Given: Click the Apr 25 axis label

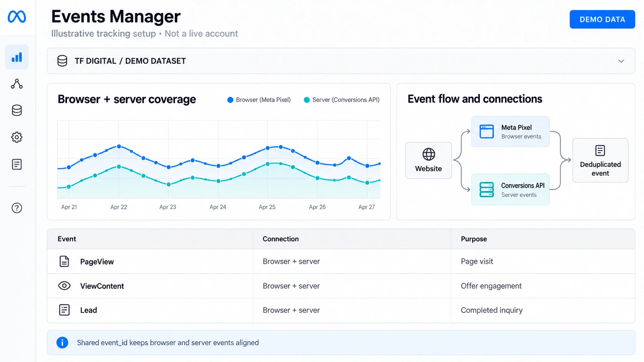Looking at the screenshot, I should (x=267, y=207).
